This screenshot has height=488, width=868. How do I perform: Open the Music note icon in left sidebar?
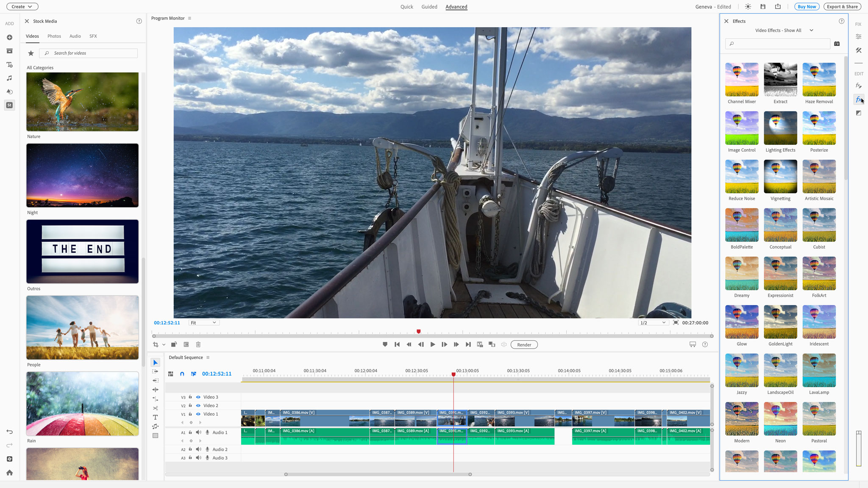click(9, 78)
